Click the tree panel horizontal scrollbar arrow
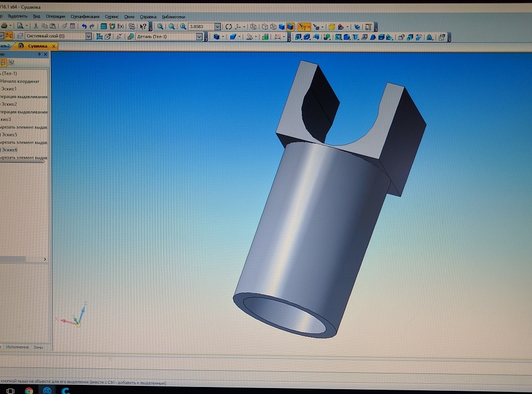532x394 pixels. pos(45,259)
